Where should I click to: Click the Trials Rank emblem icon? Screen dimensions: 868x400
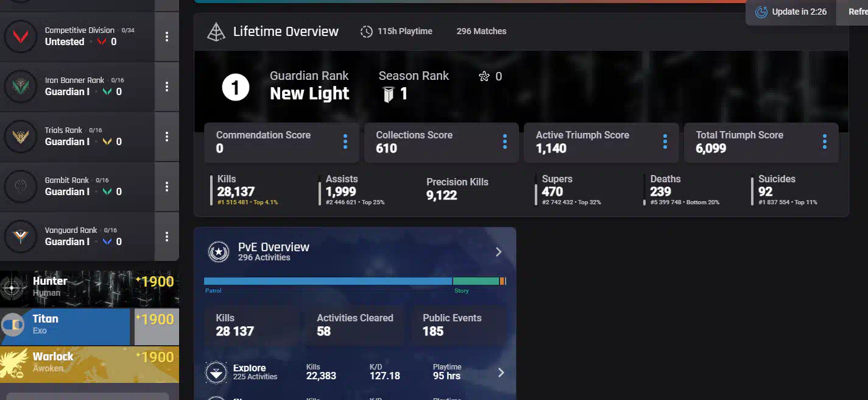[x=21, y=137]
